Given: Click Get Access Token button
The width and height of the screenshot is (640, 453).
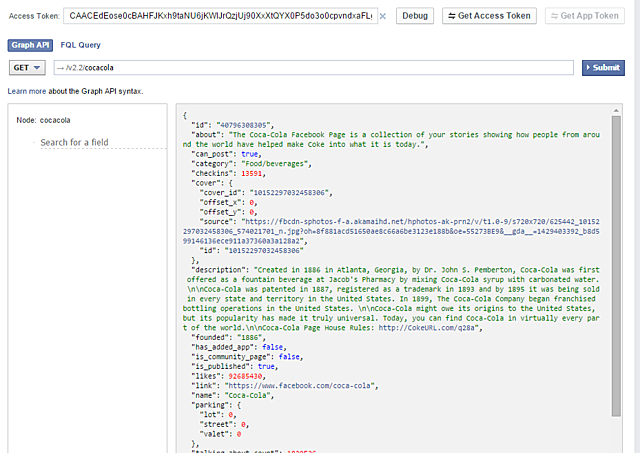Looking at the screenshot, I should 489,16.
